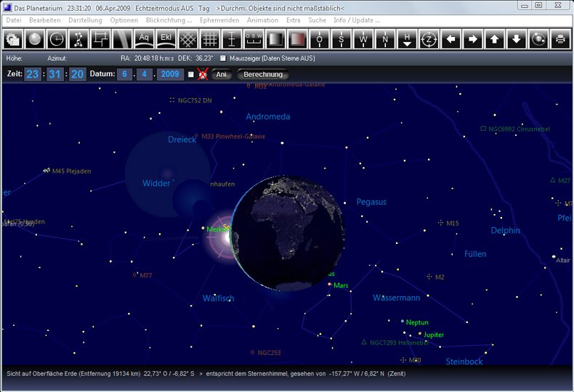Click the constellation lines toolbar icon
Viewport: 574px width, 392px height.
[78, 38]
